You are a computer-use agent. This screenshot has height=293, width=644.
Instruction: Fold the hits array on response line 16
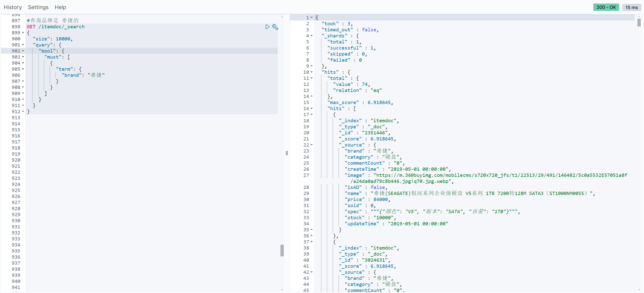[x=312, y=108]
